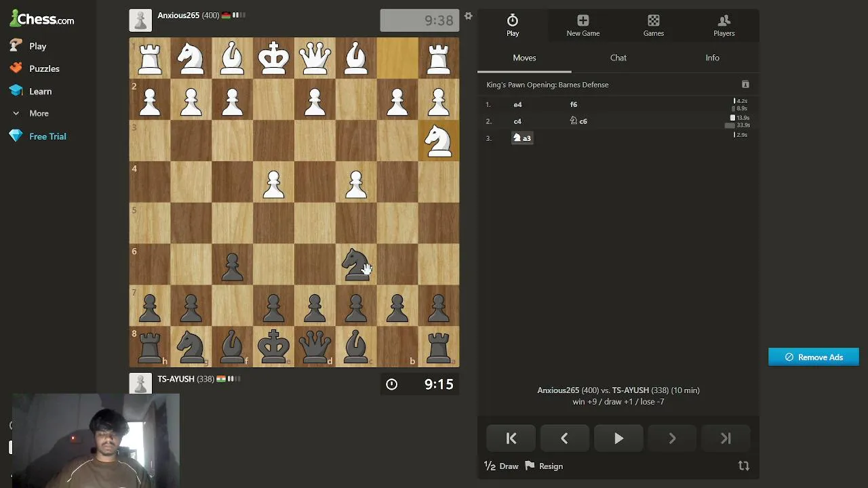
Task: Click the opponent clock showing 9:38
Action: point(420,20)
